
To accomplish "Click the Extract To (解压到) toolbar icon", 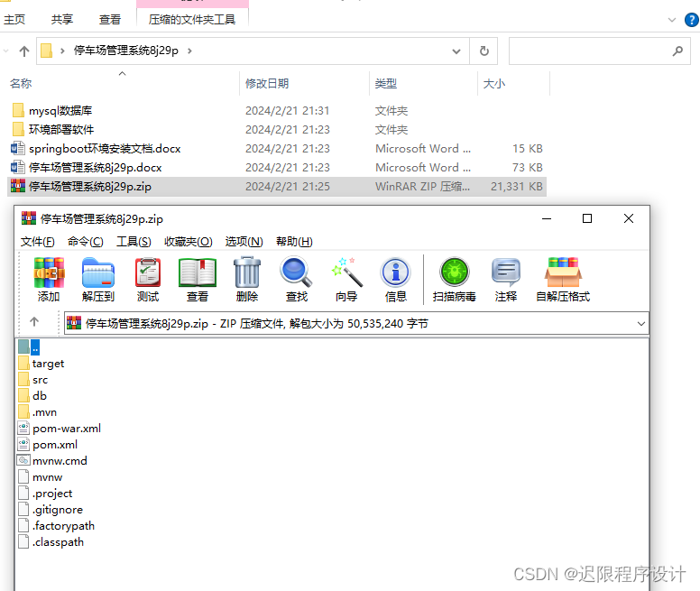I will click(98, 272).
